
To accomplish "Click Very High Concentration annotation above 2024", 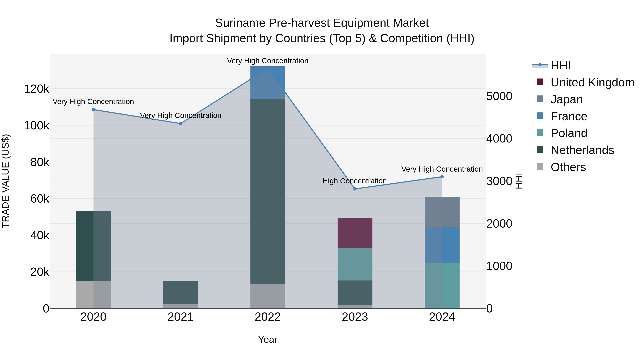I will click(442, 169).
